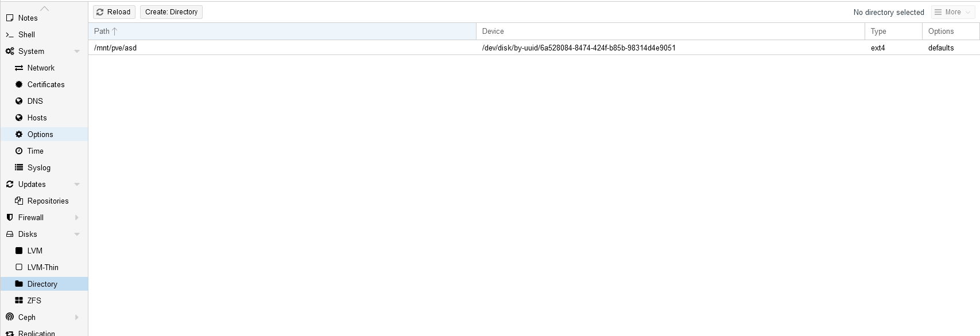The height and width of the screenshot is (336, 980).
Task: Select the /mnt/pve/asd path row
Action: pyautogui.click(x=534, y=48)
